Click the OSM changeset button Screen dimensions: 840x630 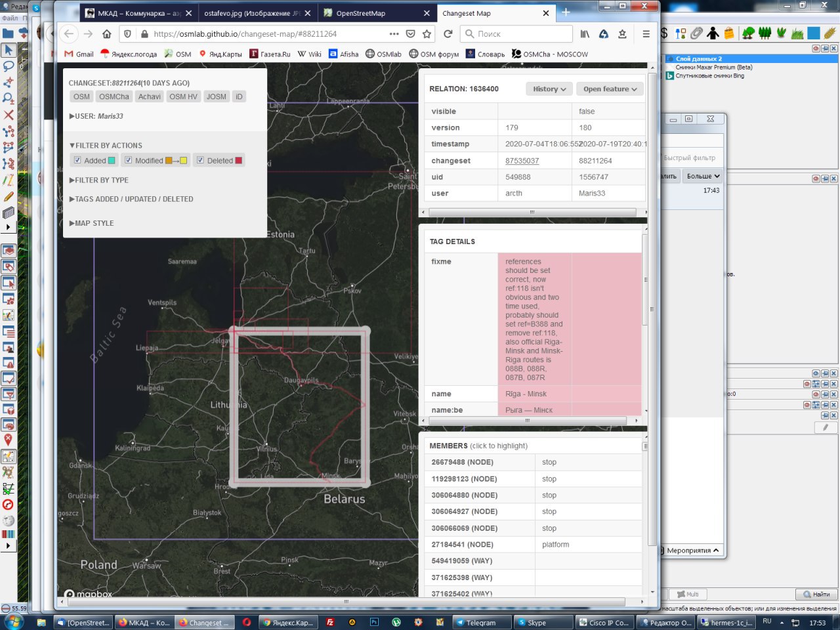click(81, 96)
